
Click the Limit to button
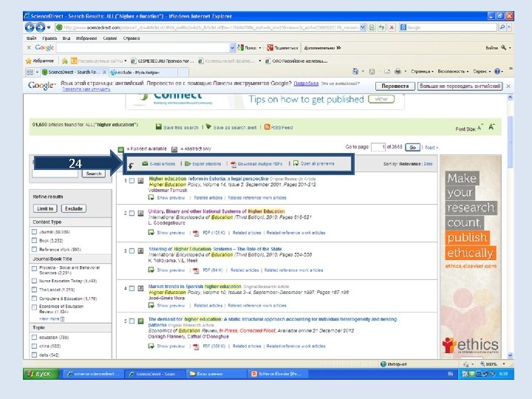45,208
